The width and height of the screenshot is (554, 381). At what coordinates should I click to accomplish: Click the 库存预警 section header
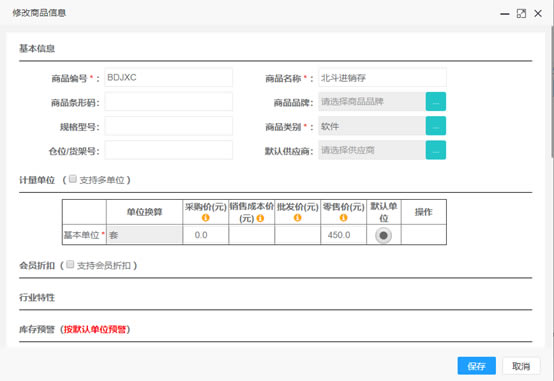37,329
